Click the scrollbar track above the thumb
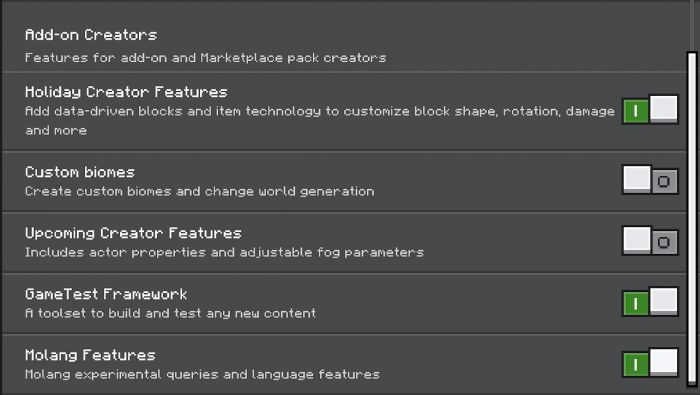 pos(692,26)
